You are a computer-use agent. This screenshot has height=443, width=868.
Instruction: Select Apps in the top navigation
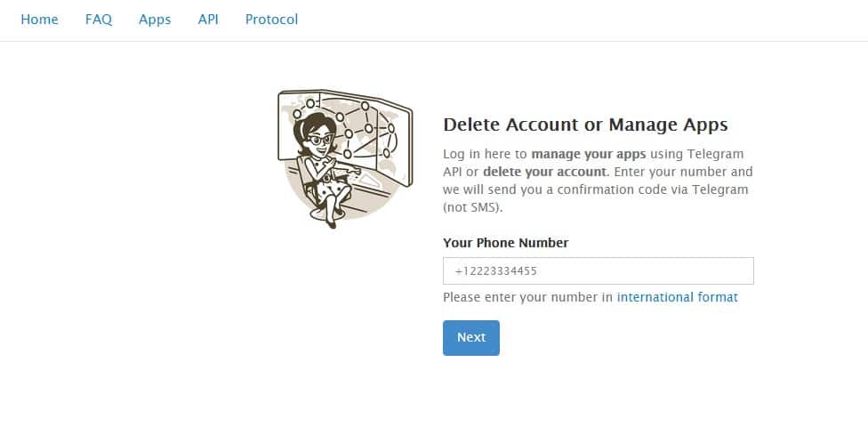pos(155,19)
